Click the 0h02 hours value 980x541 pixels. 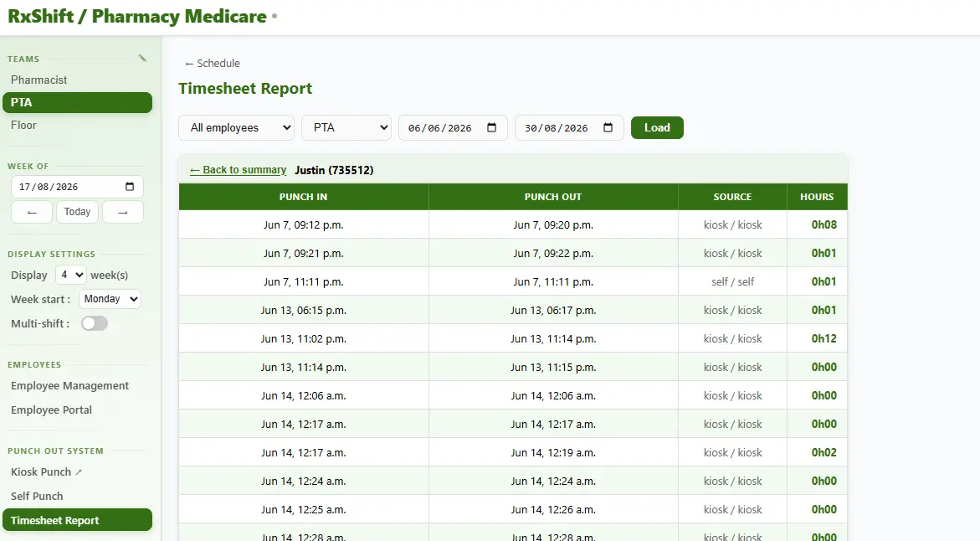pyautogui.click(x=824, y=453)
